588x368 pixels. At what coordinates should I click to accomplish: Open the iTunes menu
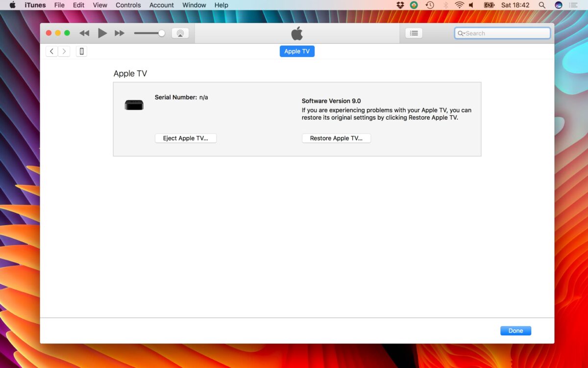(x=35, y=5)
